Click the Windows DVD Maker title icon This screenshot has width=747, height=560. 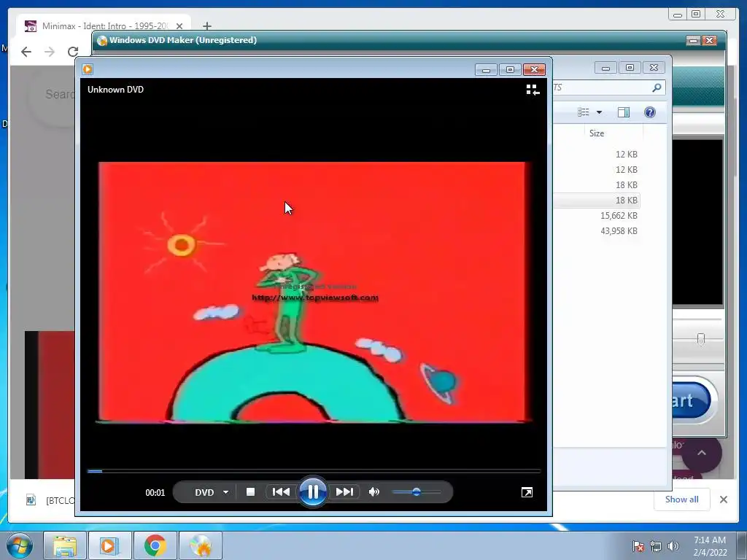coord(101,41)
